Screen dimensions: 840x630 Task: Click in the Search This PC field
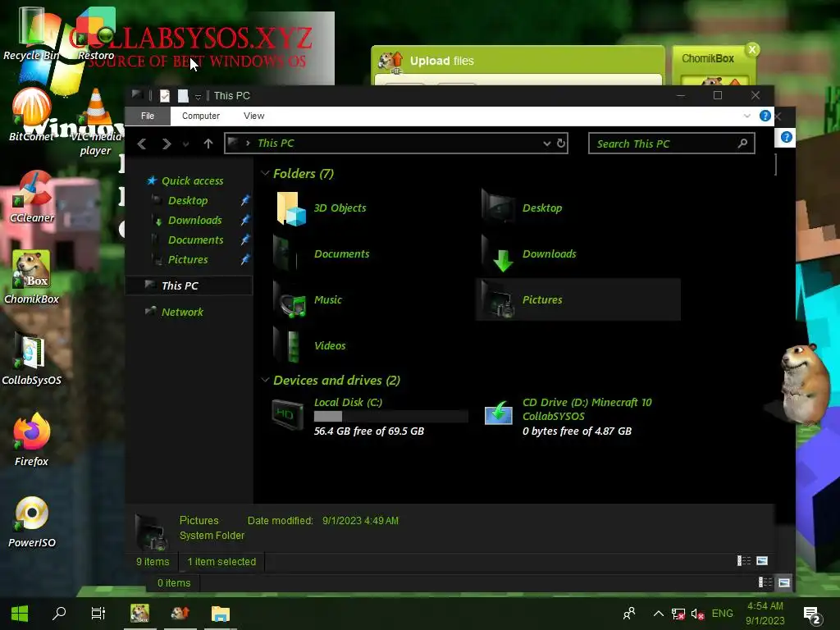click(x=672, y=143)
